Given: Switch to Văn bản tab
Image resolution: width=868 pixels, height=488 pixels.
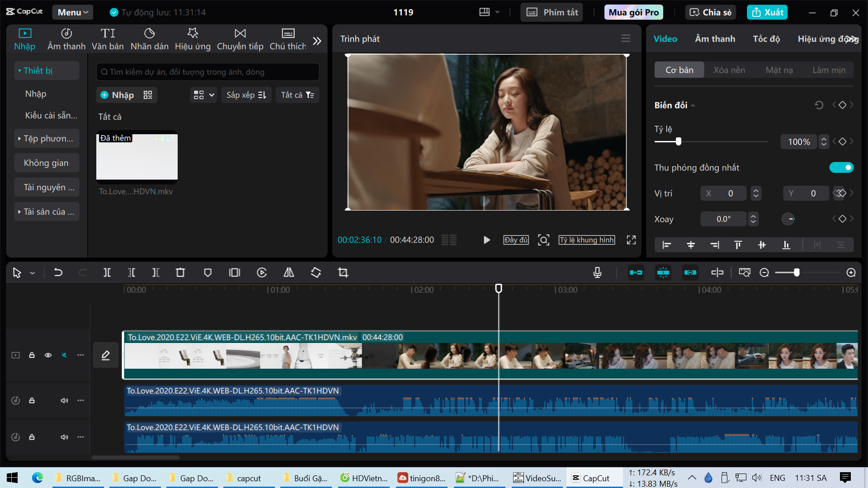Looking at the screenshot, I should [x=108, y=39].
